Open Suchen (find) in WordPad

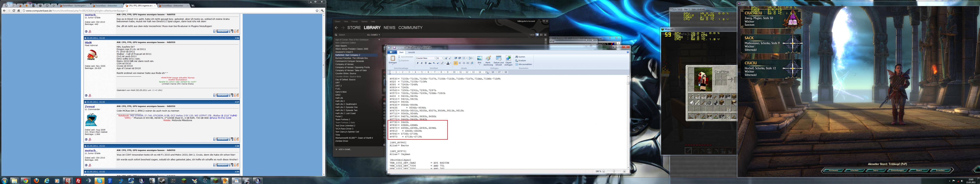[x=520, y=57]
